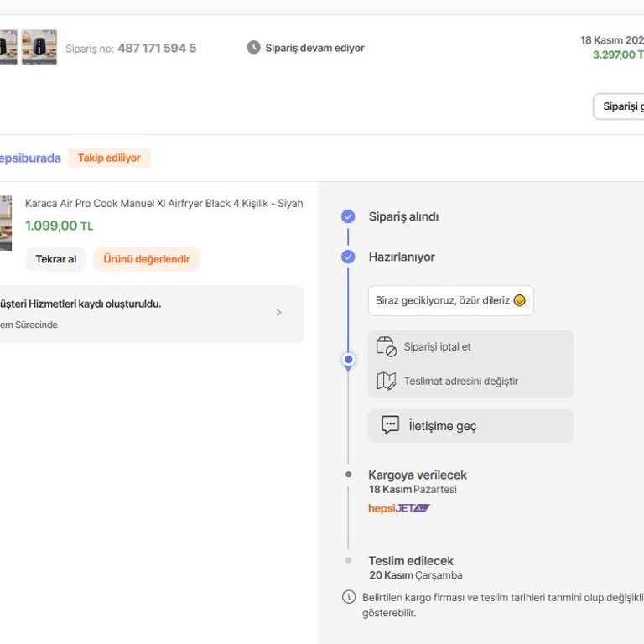Click the Siparişi button at top right
The width and height of the screenshot is (644, 644).
619,106
